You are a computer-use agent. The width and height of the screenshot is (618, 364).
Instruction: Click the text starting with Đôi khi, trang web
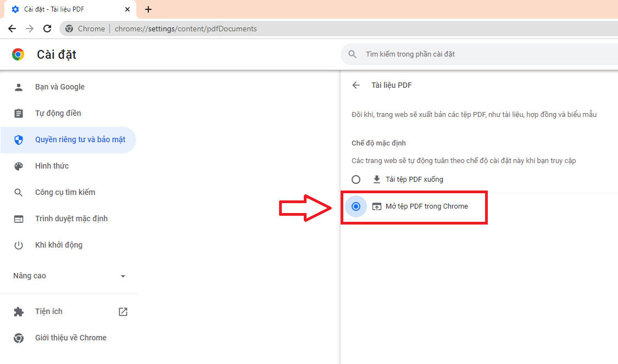click(x=474, y=115)
